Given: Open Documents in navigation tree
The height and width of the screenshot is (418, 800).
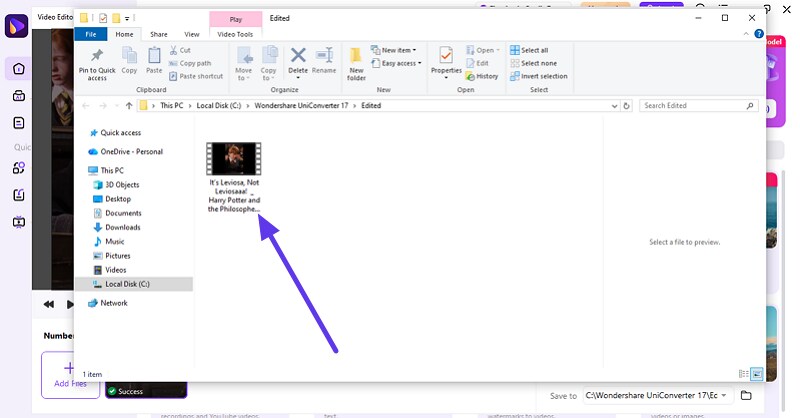Looking at the screenshot, I should (117, 213).
